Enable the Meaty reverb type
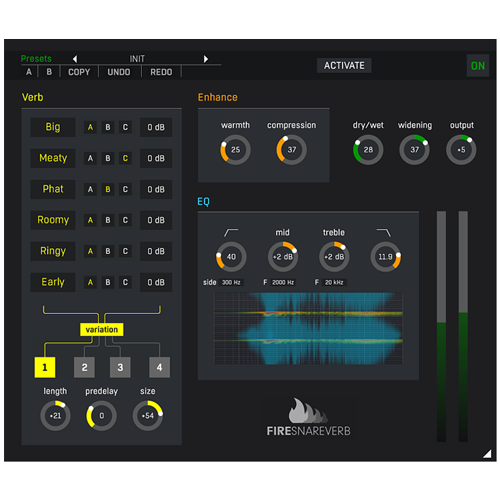Screen dimensions: 500x500 pyautogui.click(x=53, y=158)
